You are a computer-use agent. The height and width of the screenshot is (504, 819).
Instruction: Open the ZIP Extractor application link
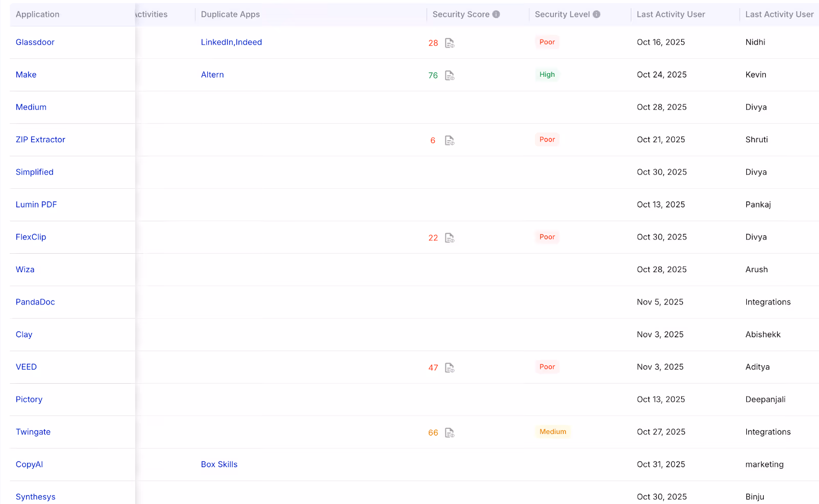(x=40, y=140)
